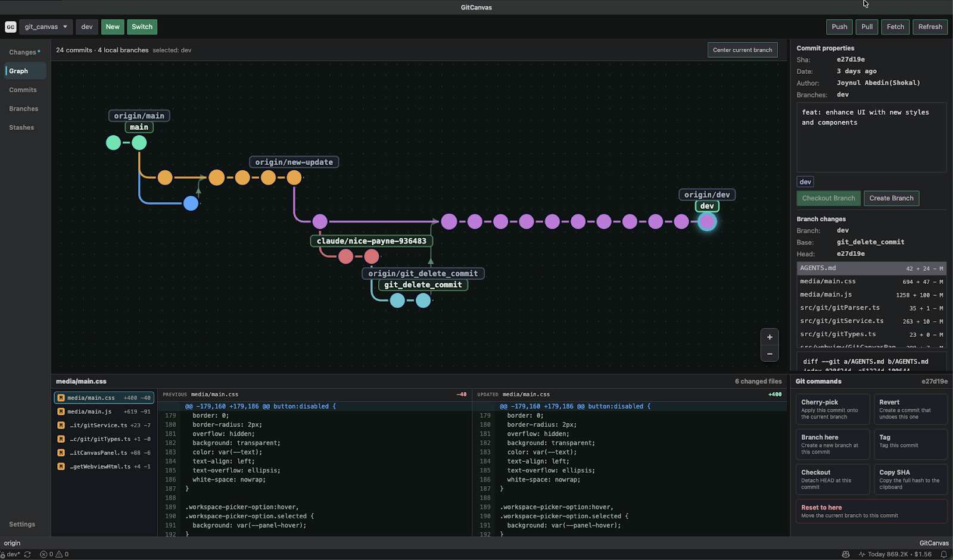Click the Branch here command
953x560 pixels.
point(833,444)
